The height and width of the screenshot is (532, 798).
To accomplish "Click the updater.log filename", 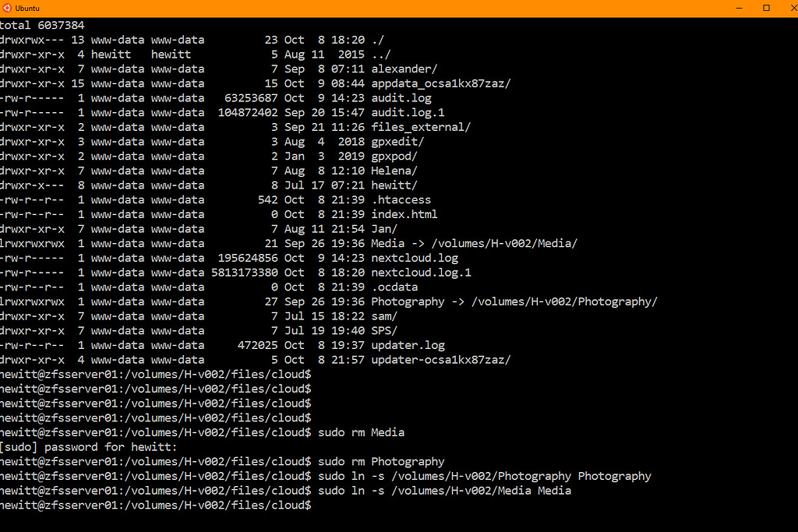I will pos(408,345).
